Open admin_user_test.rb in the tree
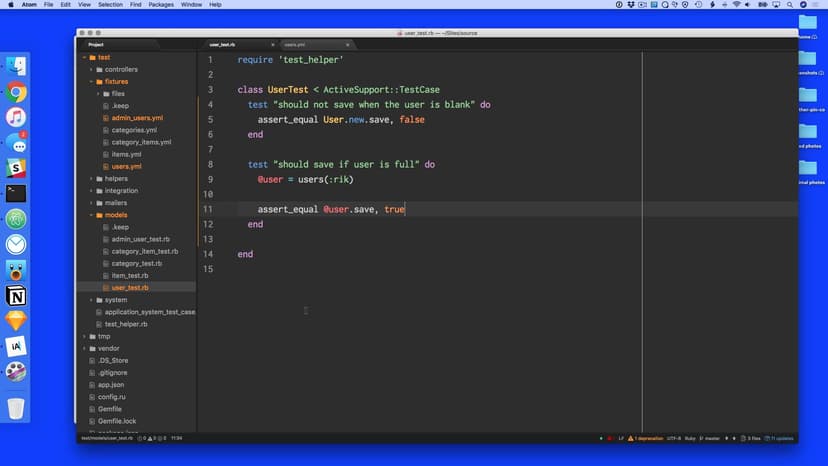Image resolution: width=828 pixels, height=466 pixels. [140, 239]
